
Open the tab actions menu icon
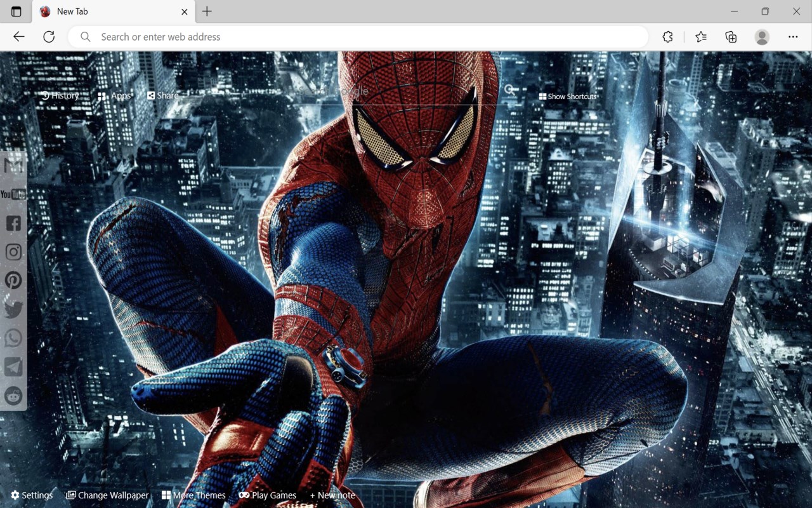tap(16, 11)
